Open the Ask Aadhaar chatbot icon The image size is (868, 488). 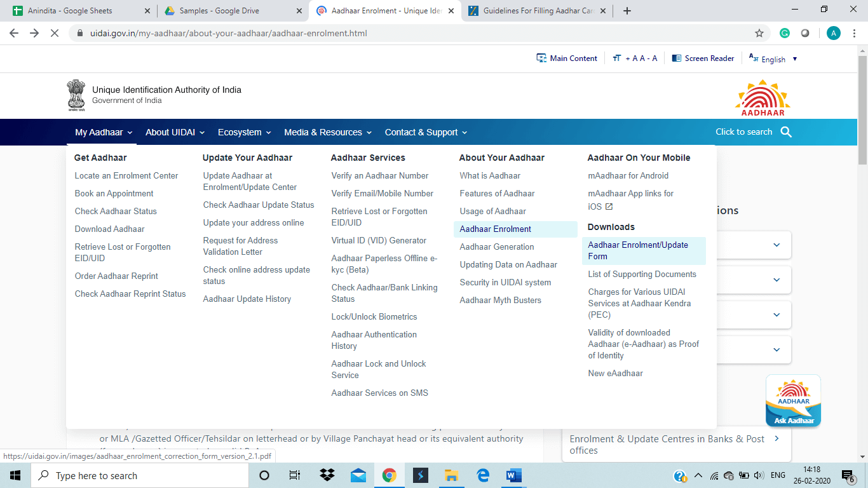coord(793,401)
